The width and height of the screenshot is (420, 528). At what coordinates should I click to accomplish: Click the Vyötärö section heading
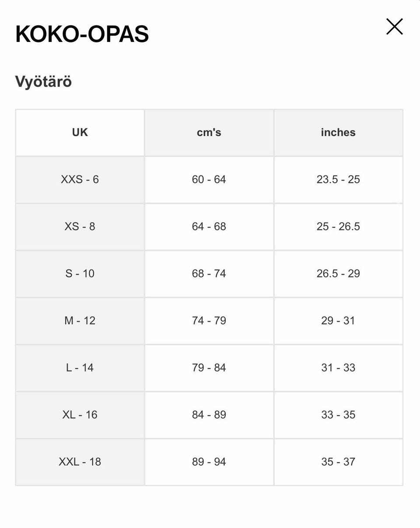[43, 82]
